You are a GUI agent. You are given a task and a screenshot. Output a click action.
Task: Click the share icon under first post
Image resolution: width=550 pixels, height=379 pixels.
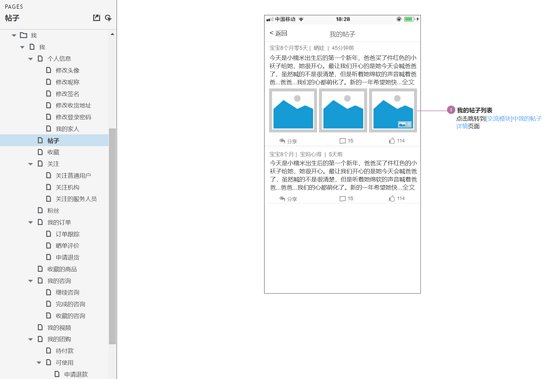(x=282, y=141)
